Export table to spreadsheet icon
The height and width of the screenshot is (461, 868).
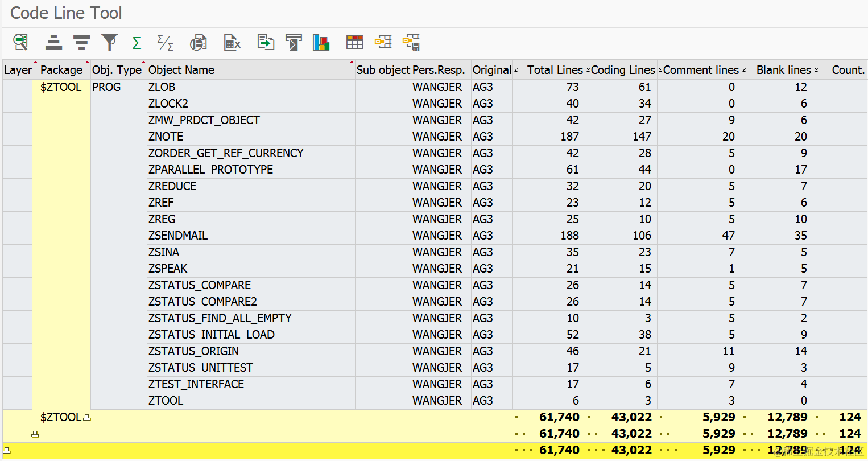pos(232,42)
